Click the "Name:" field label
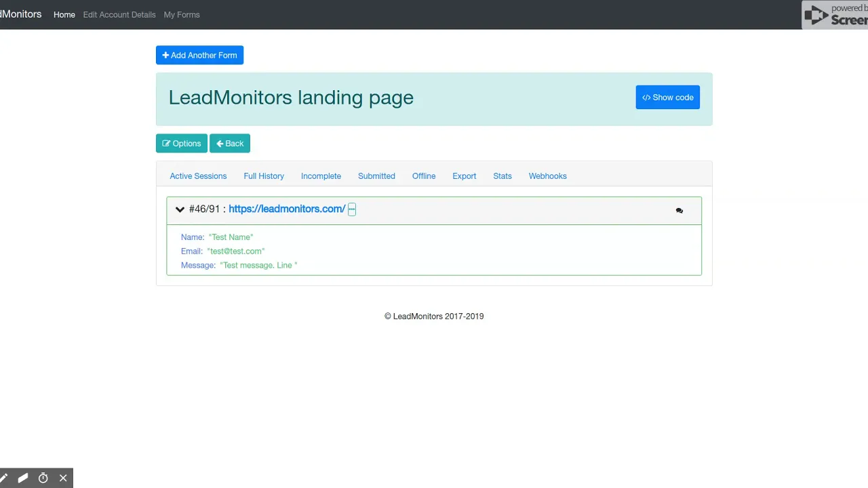868x488 pixels. [x=193, y=237]
